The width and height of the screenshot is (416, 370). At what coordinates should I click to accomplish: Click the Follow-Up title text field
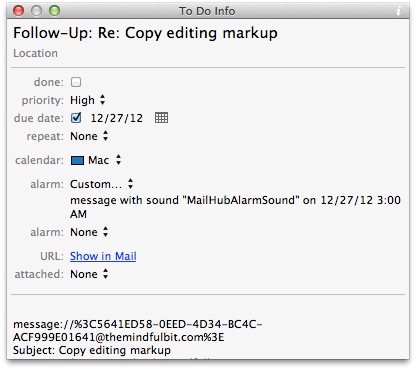click(145, 33)
